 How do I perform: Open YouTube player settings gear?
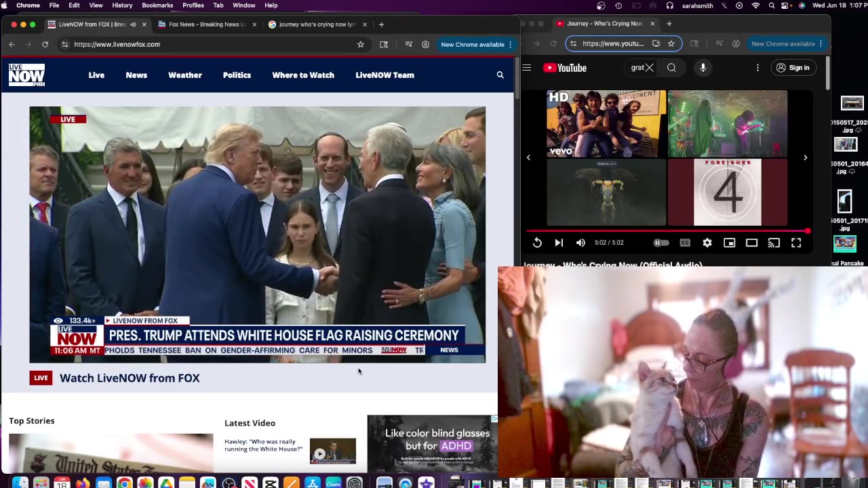click(707, 243)
